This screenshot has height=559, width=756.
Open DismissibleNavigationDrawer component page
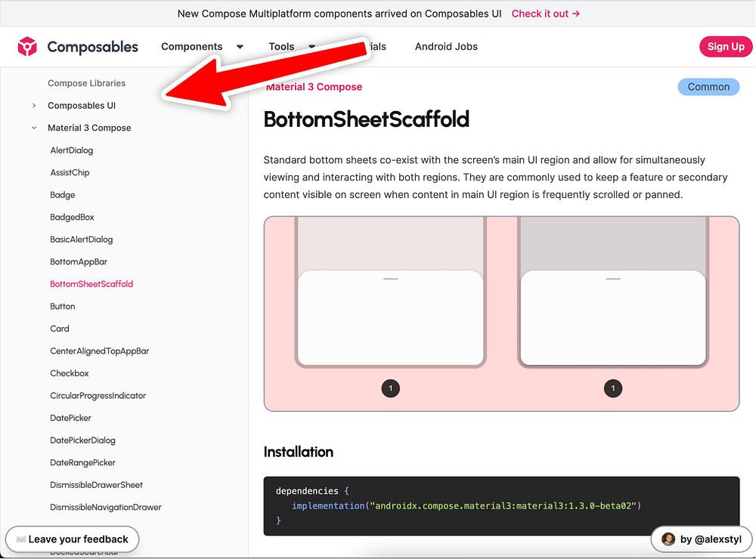(x=106, y=507)
